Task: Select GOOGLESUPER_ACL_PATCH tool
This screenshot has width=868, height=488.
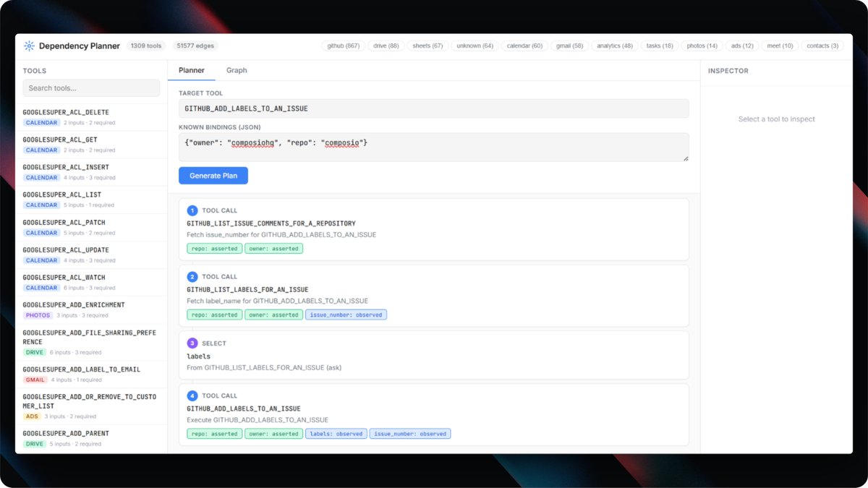Action: (91, 227)
